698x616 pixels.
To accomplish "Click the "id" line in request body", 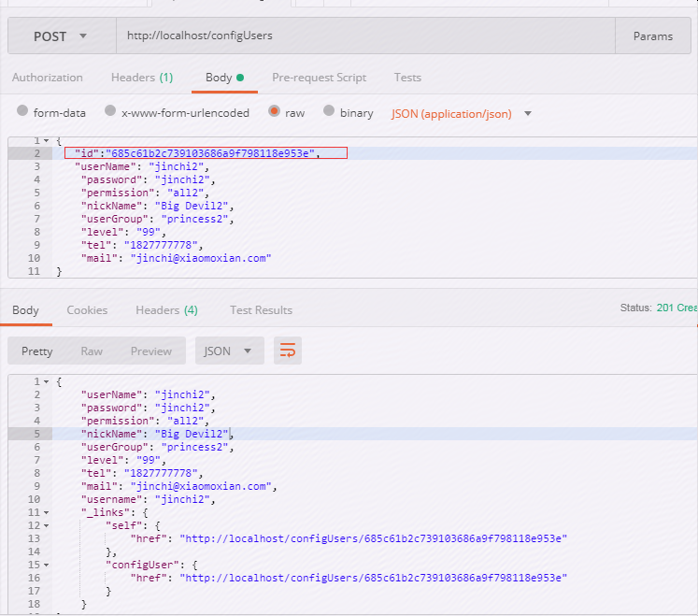I will tap(197, 153).
